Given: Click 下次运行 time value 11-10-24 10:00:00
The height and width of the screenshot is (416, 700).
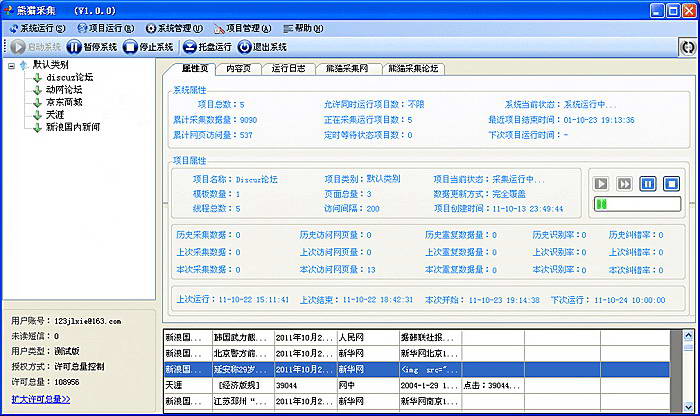Looking at the screenshot, I should [629, 300].
